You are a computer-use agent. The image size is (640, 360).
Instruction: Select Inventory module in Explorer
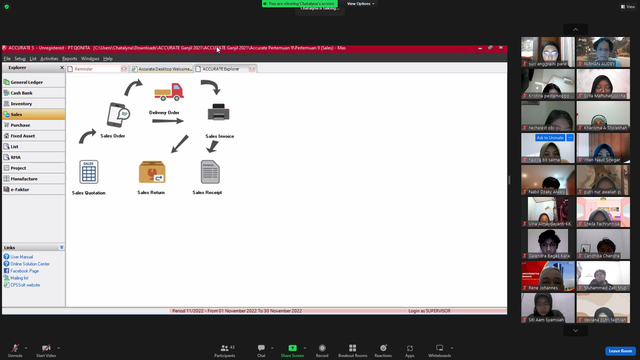point(33,104)
